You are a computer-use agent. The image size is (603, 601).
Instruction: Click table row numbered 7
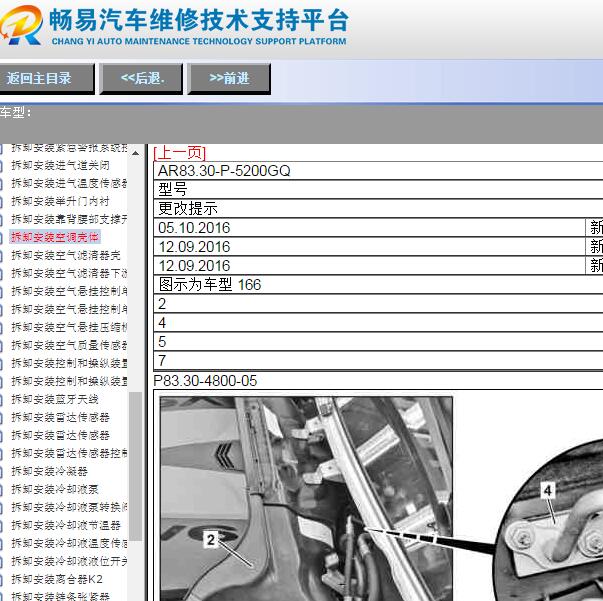pos(378,360)
